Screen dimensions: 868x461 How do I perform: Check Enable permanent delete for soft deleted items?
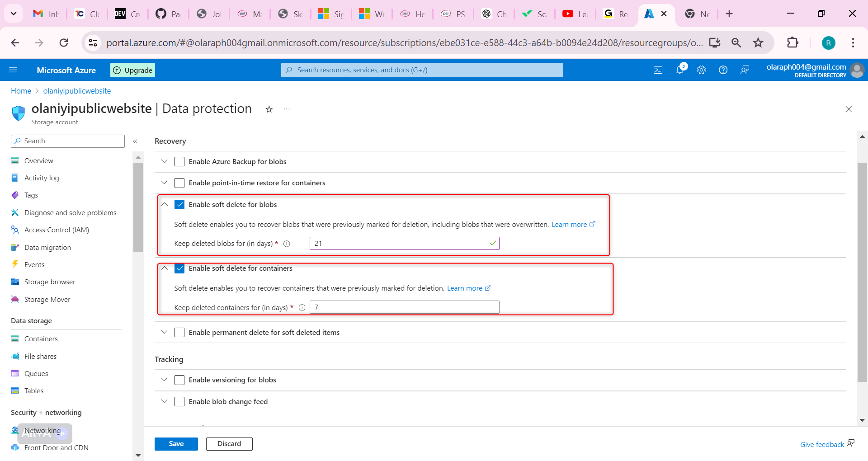click(179, 333)
